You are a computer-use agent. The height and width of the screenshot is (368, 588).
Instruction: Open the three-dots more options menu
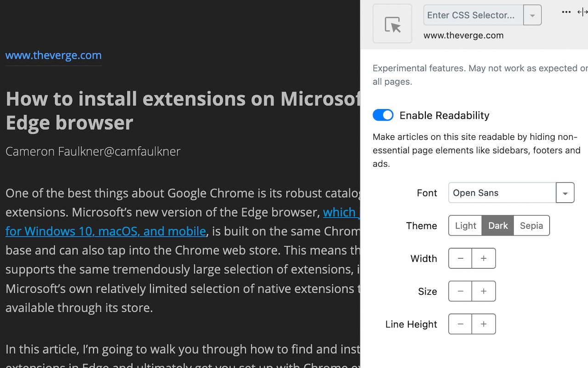pyautogui.click(x=566, y=12)
